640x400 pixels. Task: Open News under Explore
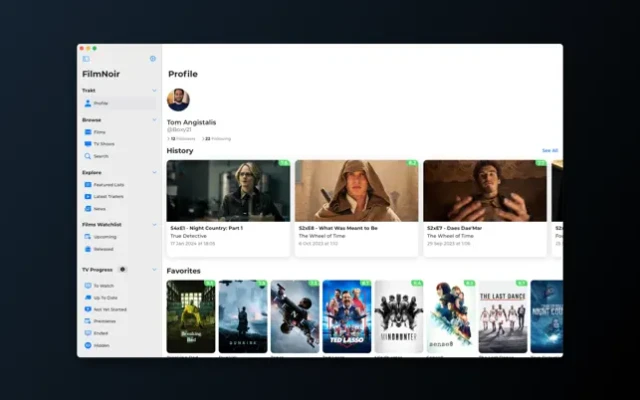pyautogui.click(x=118, y=209)
